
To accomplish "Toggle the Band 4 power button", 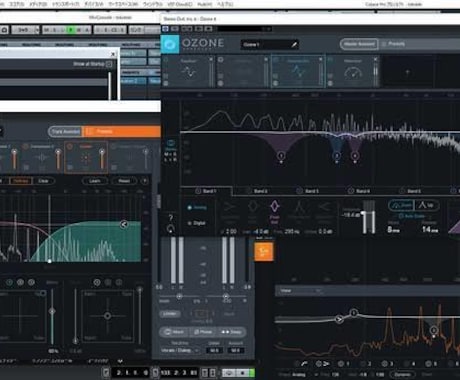I will [x=351, y=191].
